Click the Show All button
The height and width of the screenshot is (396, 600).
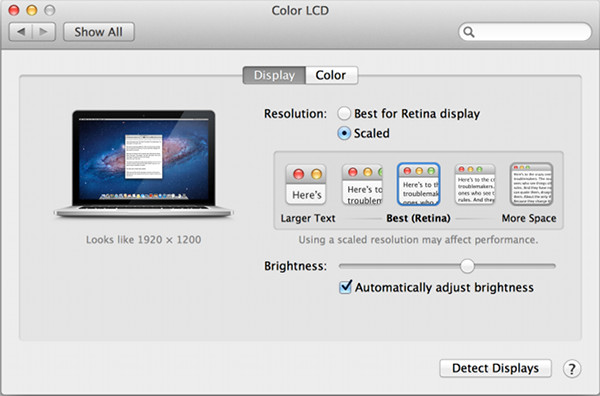coord(99,32)
